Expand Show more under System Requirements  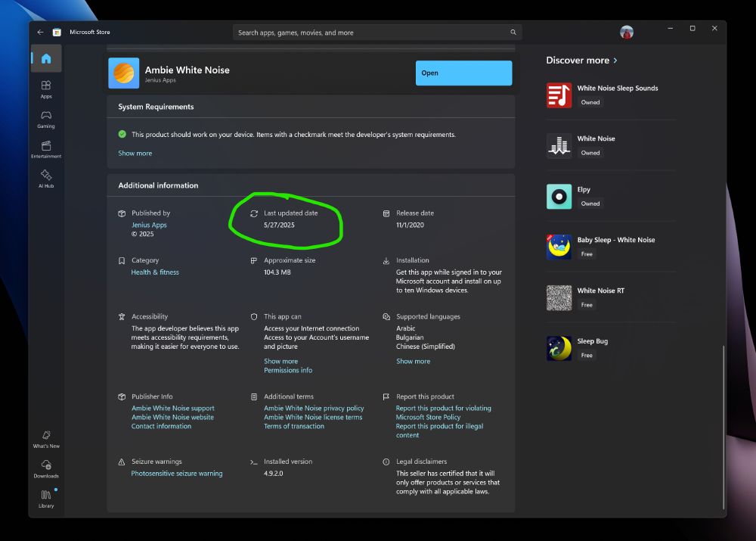point(135,153)
